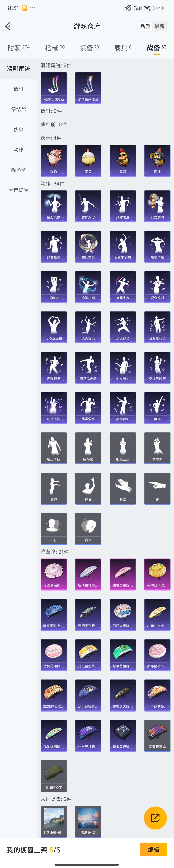Jump to 大厅场景 in sidebar
Image resolution: width=174 pixels, height=868 pixels.
click(x=19, y=190)
